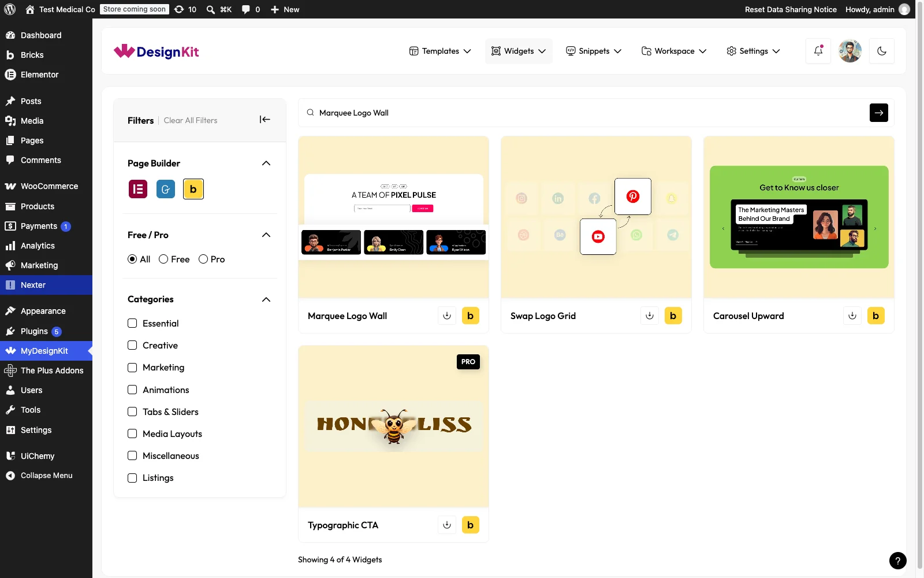Click Reset Data Sharing Notice
Image resolution: width=924 pixels, height=578 pixels.
pos(791,9)
